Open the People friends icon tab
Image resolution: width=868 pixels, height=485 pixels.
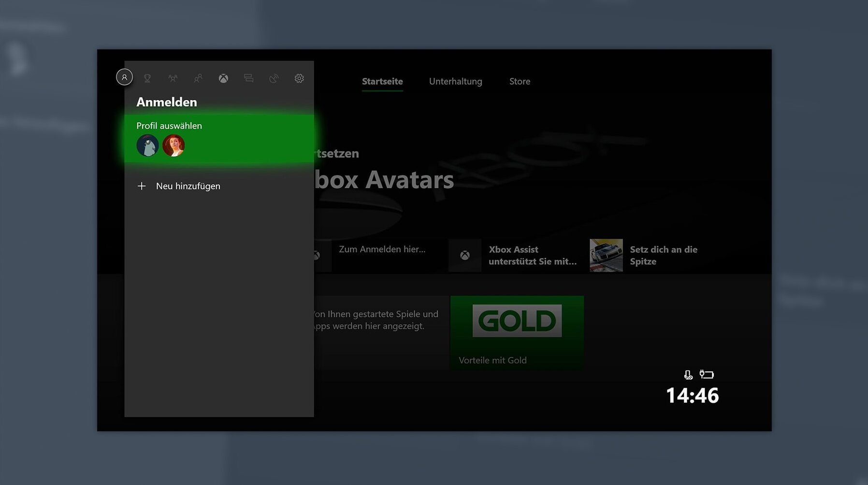click(198, 78)
